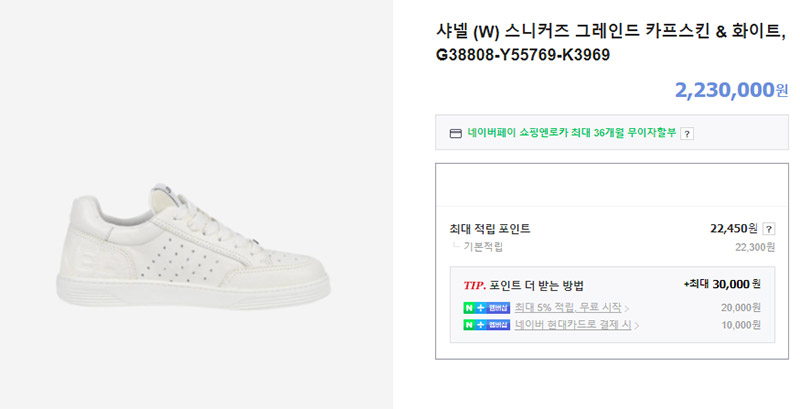Click the 22,300원 base accrual amount
Screen dimensions: 800x409
(755, 247)
